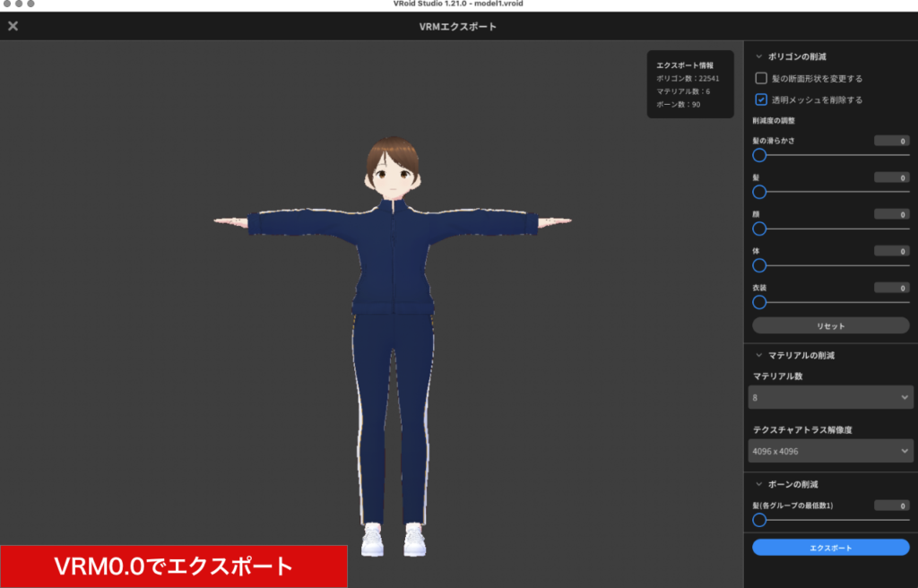
Task: Click the VRM エクスポート title bar
Action: (x=459, y=26)
